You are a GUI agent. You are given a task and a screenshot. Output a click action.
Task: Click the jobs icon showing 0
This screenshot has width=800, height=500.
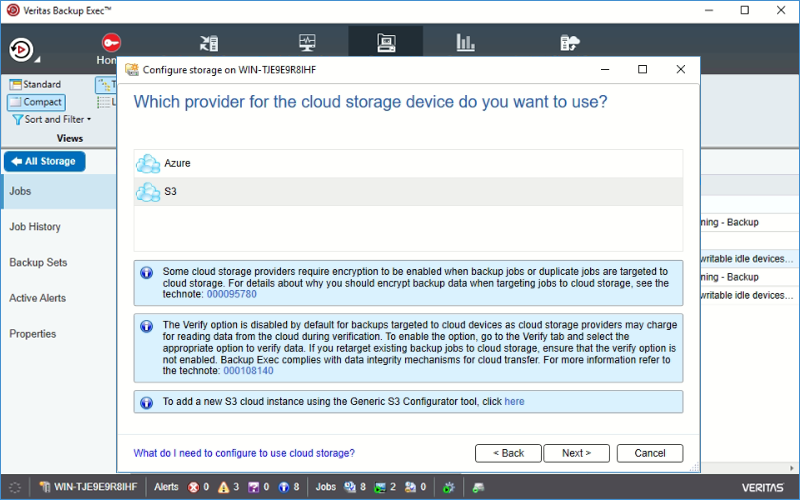[x=410, y=487]
